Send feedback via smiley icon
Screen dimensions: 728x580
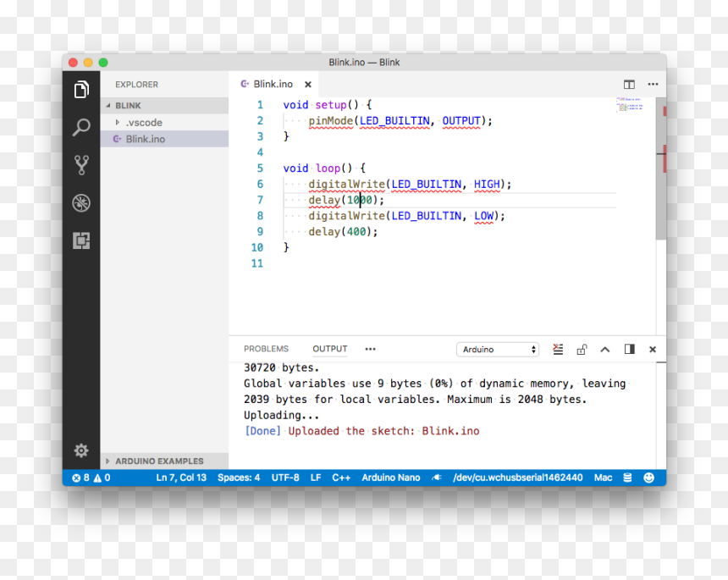[x=649, y=478]
